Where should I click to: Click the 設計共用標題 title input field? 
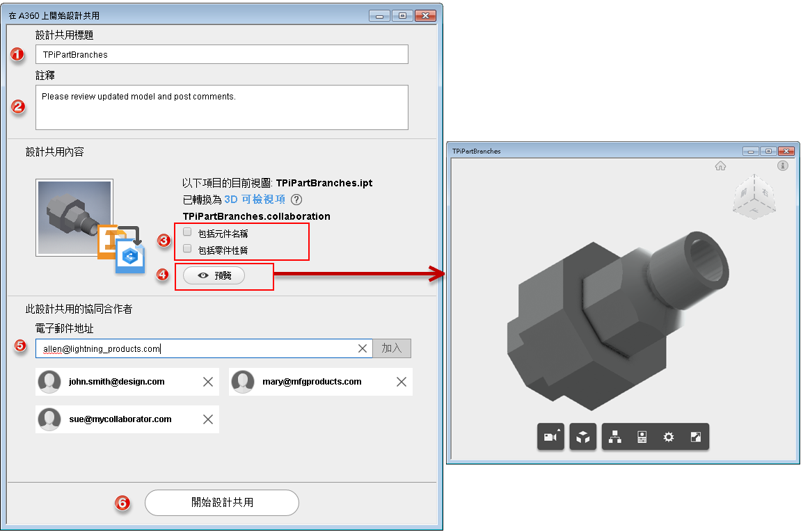[221, 54]
